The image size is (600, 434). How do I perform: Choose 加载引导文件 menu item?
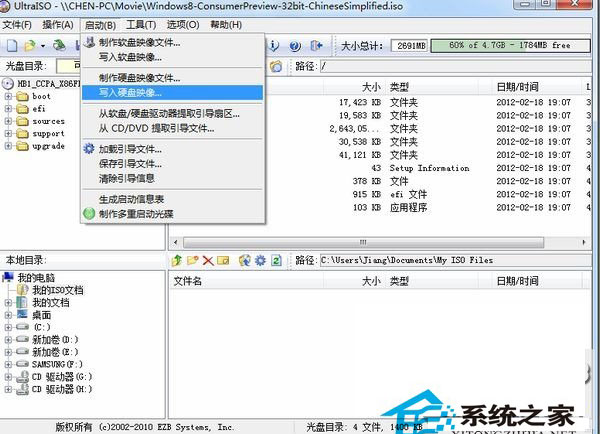tap(173, 149)
